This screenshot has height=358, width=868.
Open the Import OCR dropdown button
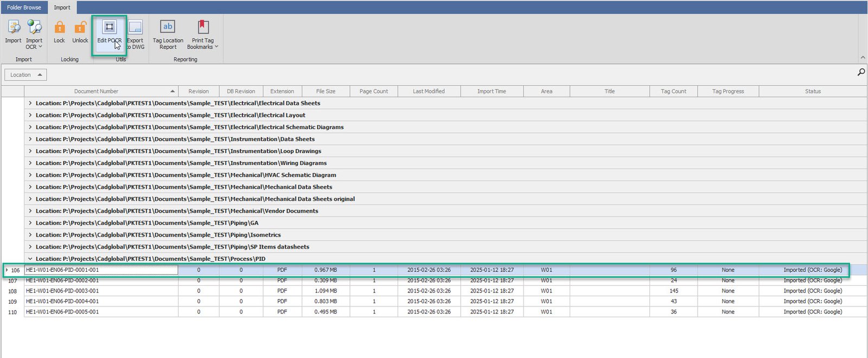tap(34, 35)
